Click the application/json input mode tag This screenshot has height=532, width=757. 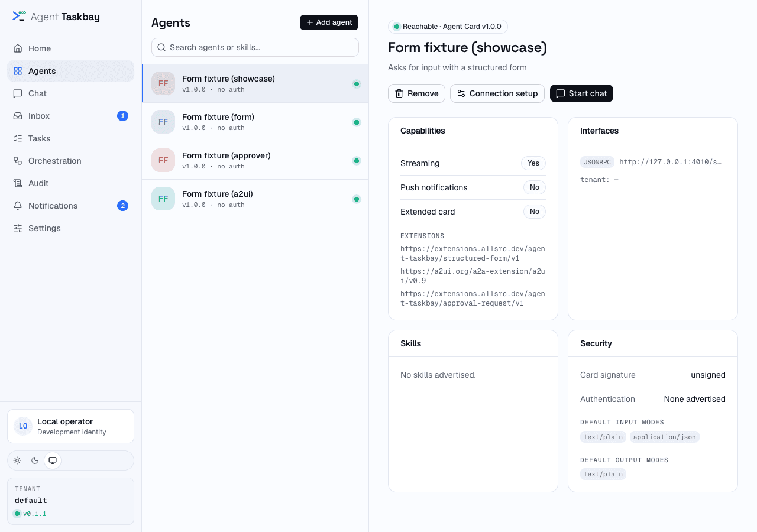(x=665, y=437)
